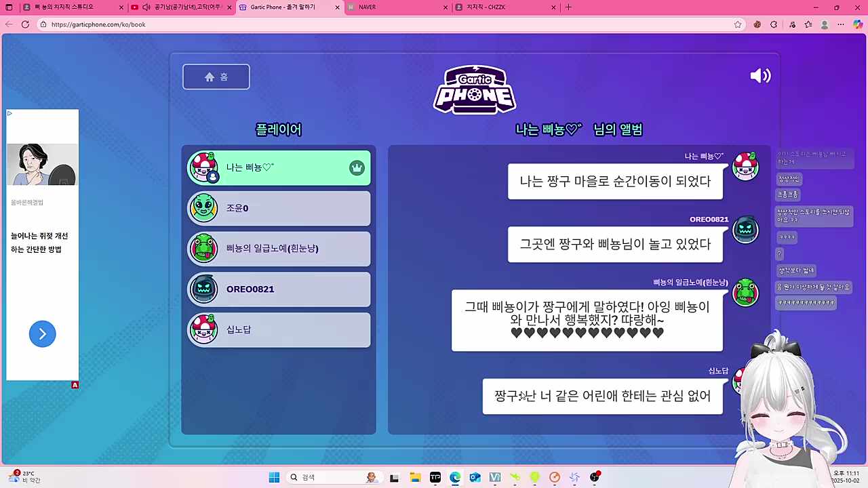Go to the 홈 (home) button

click(x=216, y=77)
